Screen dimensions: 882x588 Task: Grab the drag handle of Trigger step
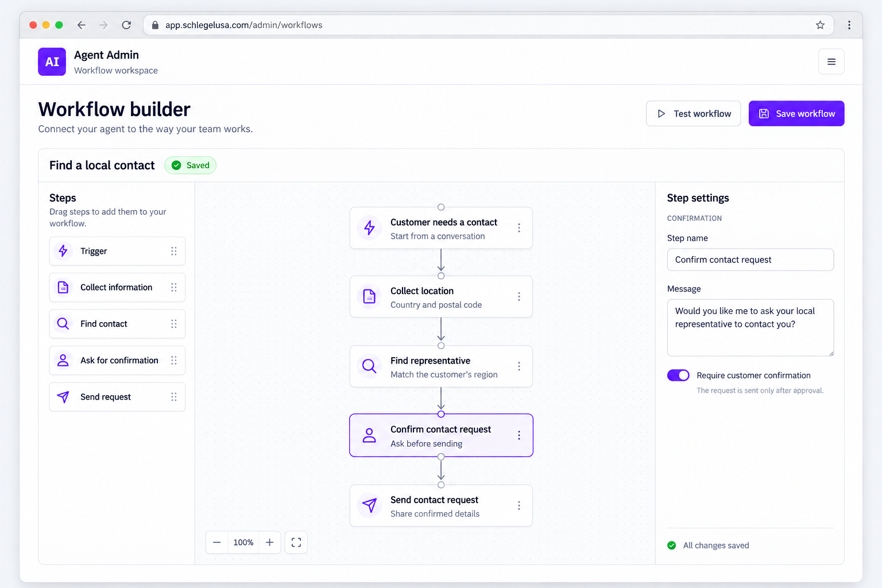coord(173,251)
